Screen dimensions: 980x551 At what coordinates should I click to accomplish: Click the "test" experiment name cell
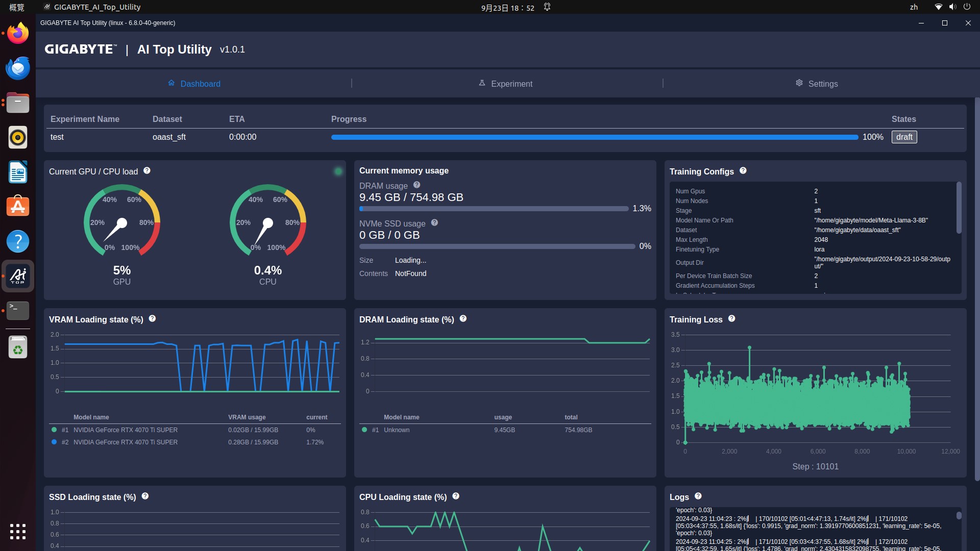click(x=57, y=137)
